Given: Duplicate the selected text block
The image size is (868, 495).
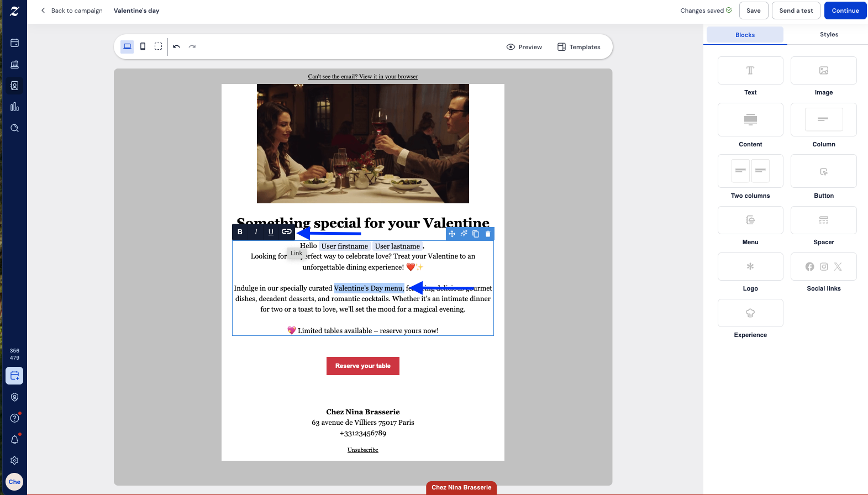Looking at the screenshot, I should click(x=476, y=234).
